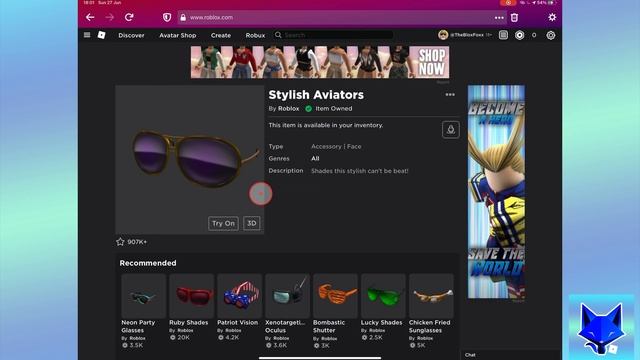
Task: Open the Roblox hamburger menu
Action: pyautogui.click(x=87, y=35)
